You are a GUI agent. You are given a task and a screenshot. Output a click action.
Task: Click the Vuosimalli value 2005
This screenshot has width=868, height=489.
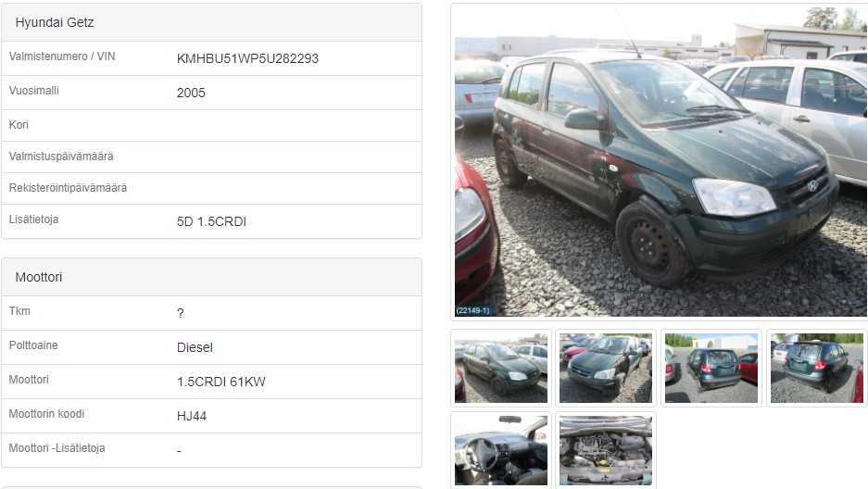pos(191,93)
